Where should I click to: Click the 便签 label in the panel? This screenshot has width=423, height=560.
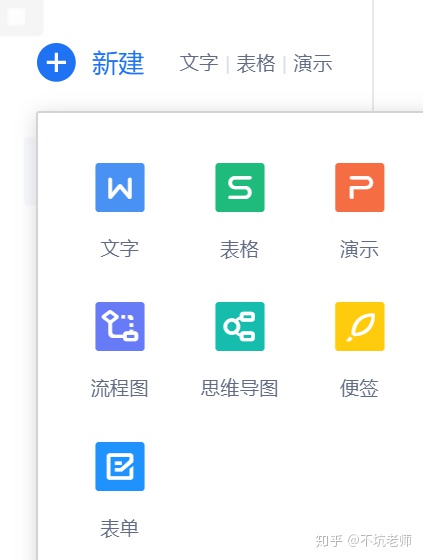359,388
